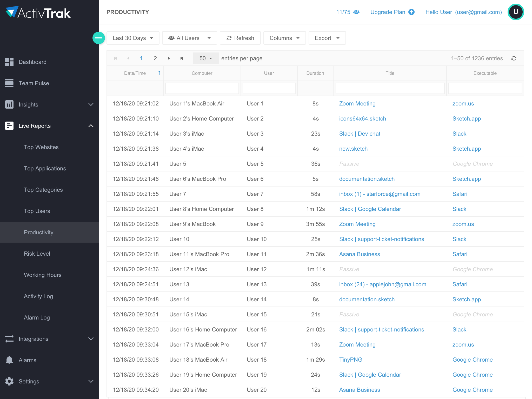This screenshot has width=532, height=399.
Task: Click the Computer column header
Action: click(202, 73)
